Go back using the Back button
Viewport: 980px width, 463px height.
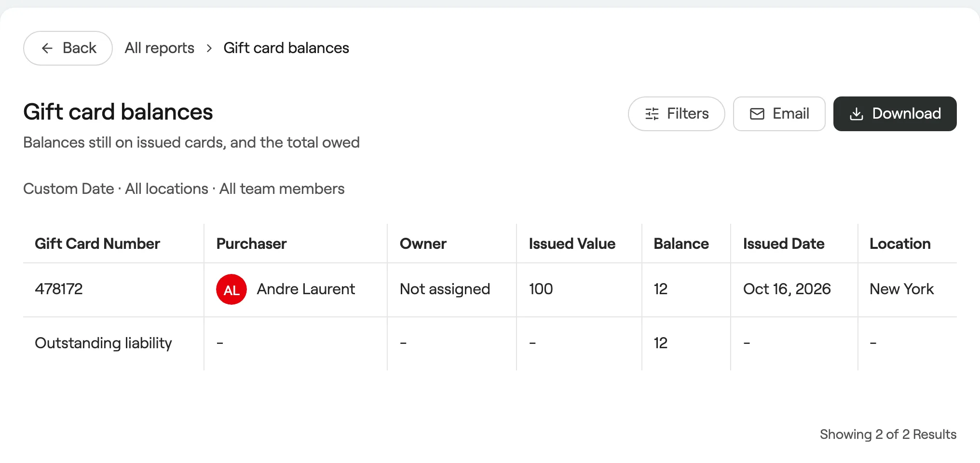click(68, 48)
